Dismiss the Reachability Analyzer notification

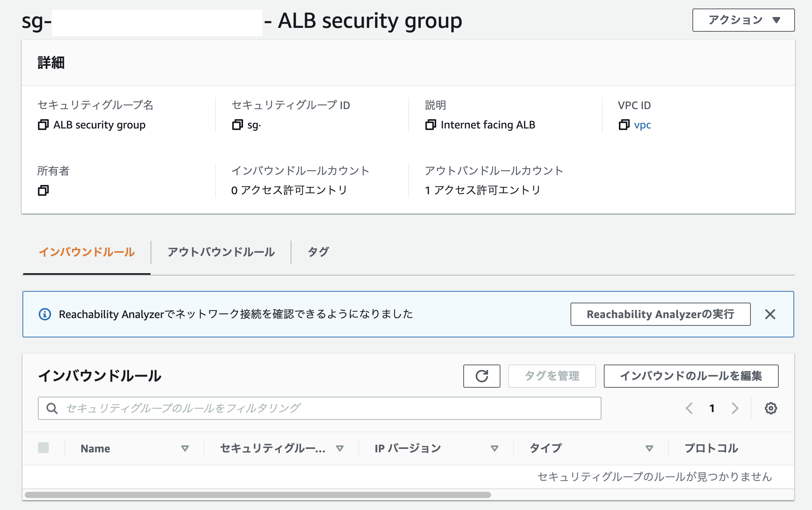770,314
